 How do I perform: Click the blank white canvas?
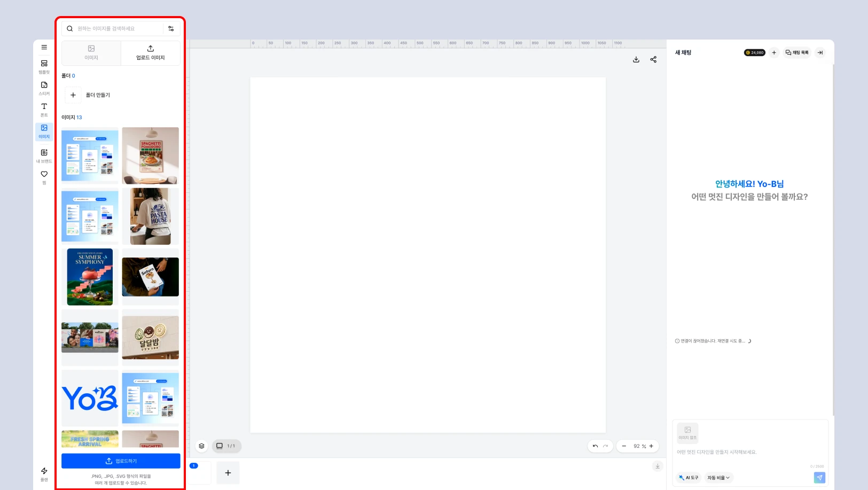click(x=428, y=255)
